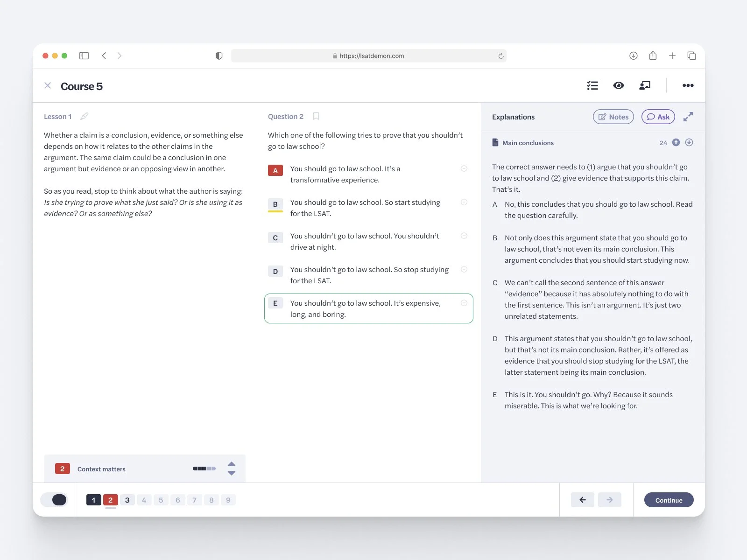Click the Main conclusions heading text
Screen dimensions: 747x560
click(x=528, y=143)
